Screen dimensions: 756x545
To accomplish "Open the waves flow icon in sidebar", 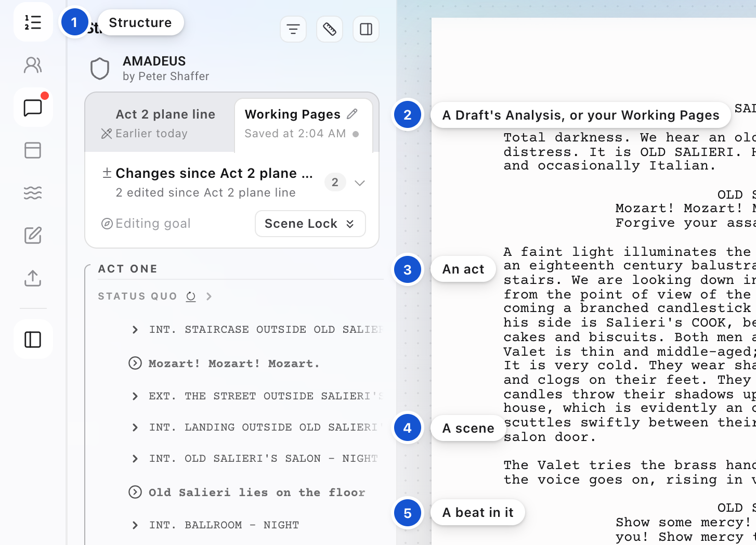I will (33, 193).
